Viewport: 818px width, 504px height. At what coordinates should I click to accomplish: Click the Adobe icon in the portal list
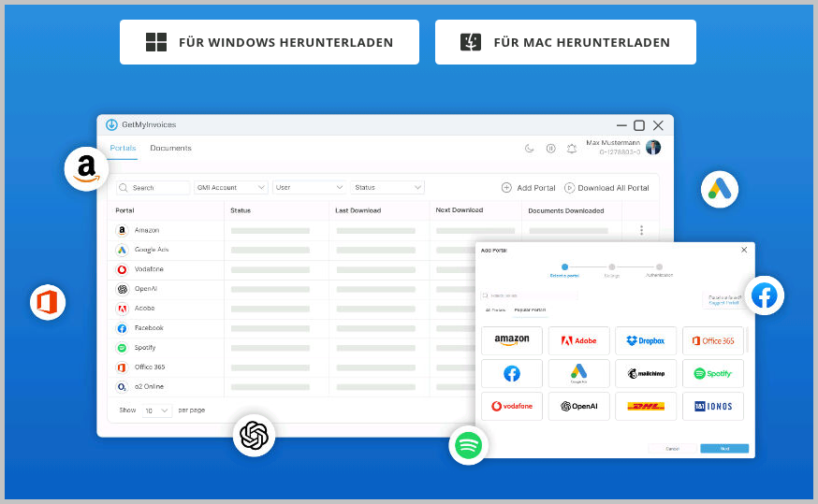pos(122,309)
